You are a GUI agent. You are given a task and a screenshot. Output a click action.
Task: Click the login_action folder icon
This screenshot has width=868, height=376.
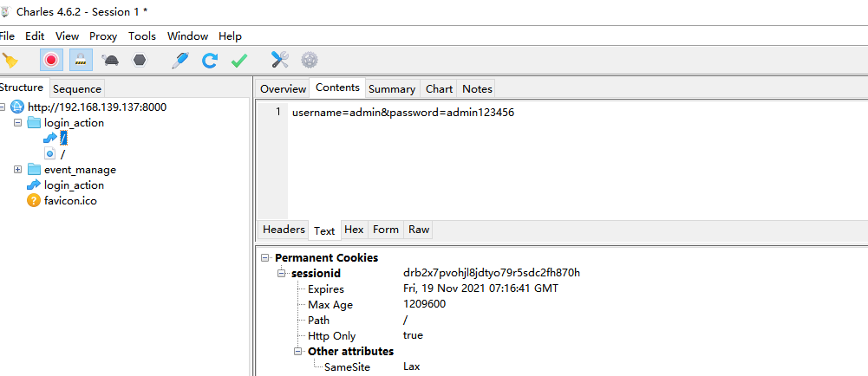(x=34, y=123)
